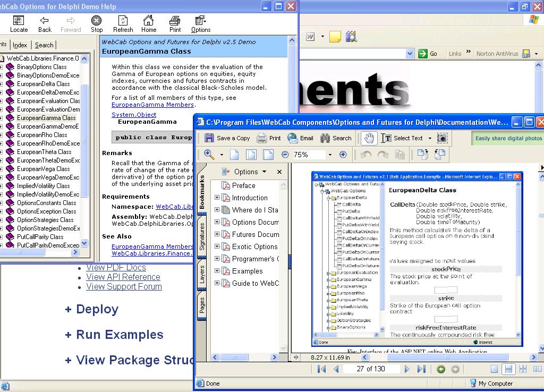
Task: Click the page number field
Action: (x=370, y=369)
